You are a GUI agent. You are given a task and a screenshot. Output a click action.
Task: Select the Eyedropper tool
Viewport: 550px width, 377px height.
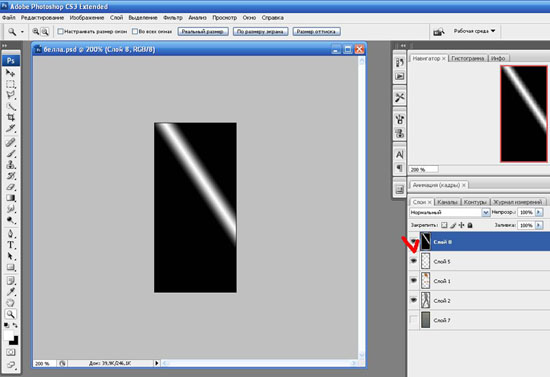tap(11, 292)
